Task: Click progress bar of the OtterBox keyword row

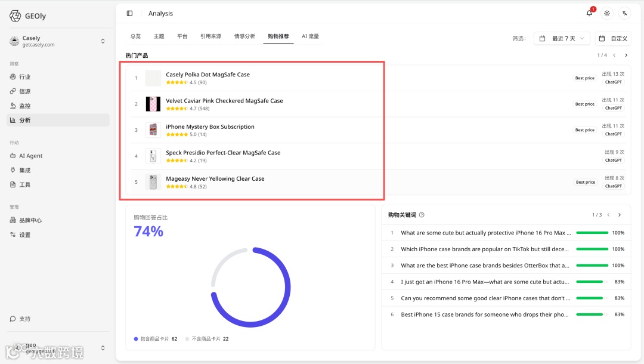Action: pyautogui.click(x=592, y=266)
